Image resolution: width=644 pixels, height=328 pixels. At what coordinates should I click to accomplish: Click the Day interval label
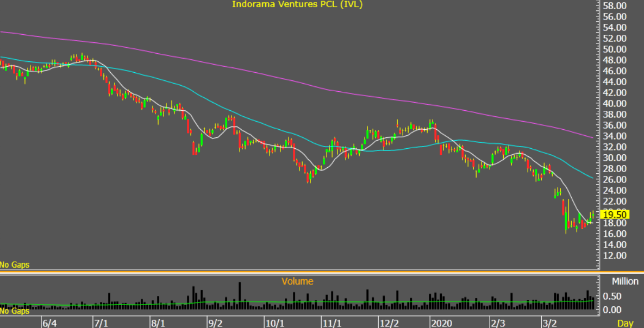click(x=626, y=323)
